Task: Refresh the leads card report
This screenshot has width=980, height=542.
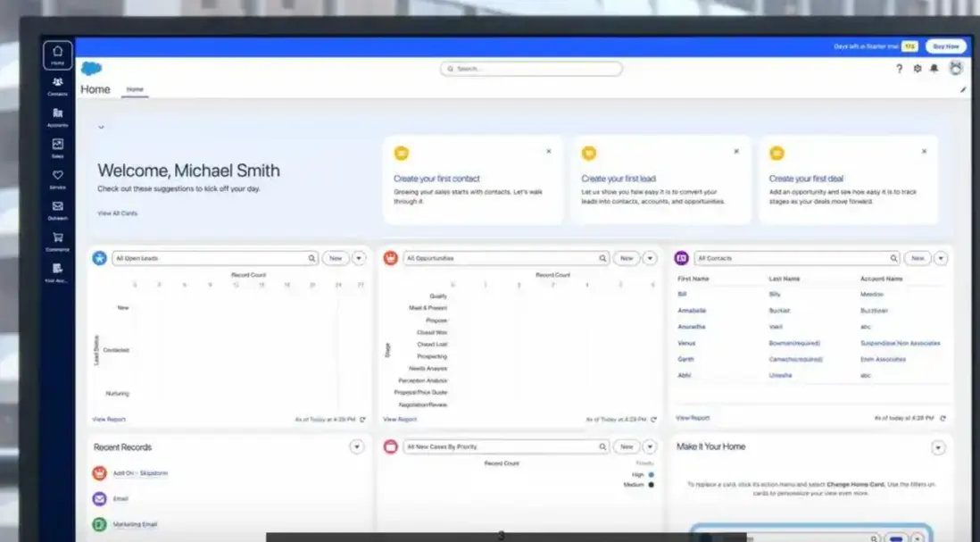Action: click(362, 420)
